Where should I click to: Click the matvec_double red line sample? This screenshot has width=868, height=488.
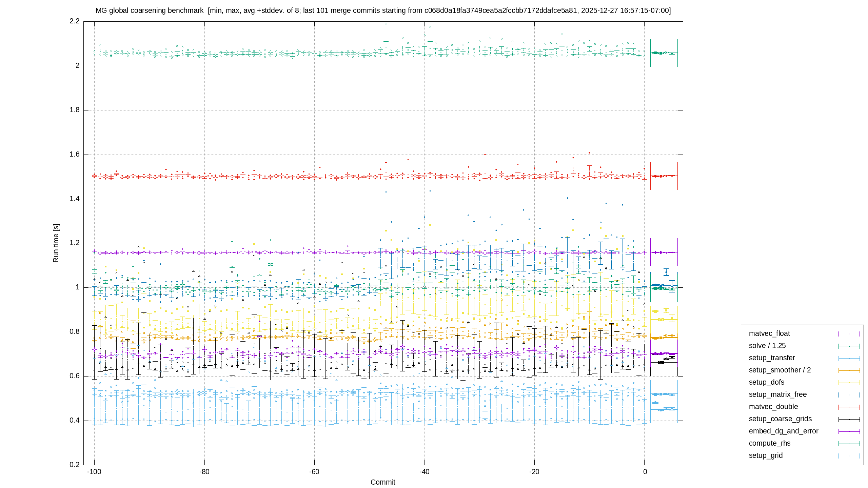(849, 407)
